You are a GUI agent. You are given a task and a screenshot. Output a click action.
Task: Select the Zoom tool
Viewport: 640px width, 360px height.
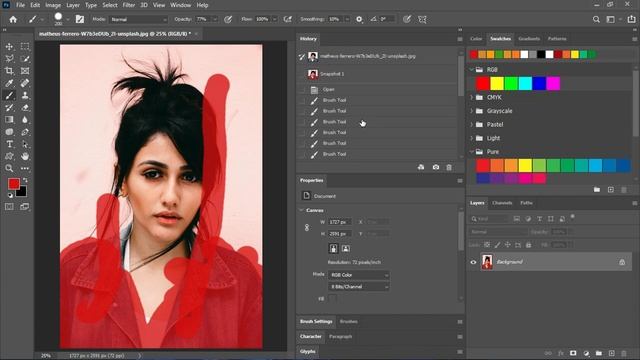pyautogui.click(x=9, y=168)
